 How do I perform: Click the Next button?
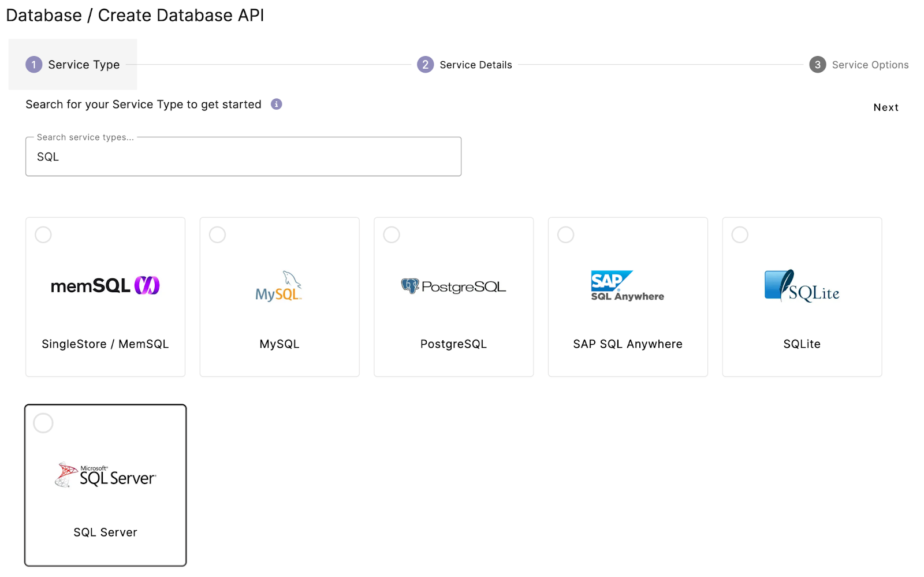coord(886,107)
